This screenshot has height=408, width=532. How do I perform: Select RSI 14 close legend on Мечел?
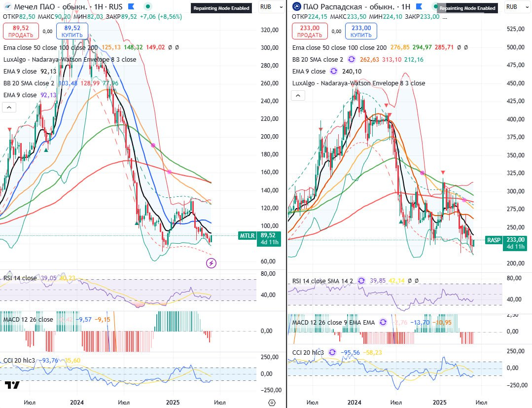[x=20, y=278]
